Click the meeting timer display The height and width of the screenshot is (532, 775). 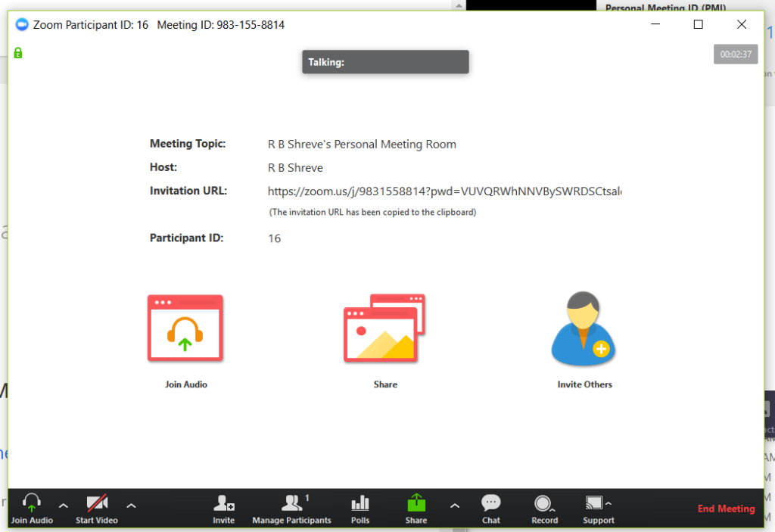pos(735,54)
